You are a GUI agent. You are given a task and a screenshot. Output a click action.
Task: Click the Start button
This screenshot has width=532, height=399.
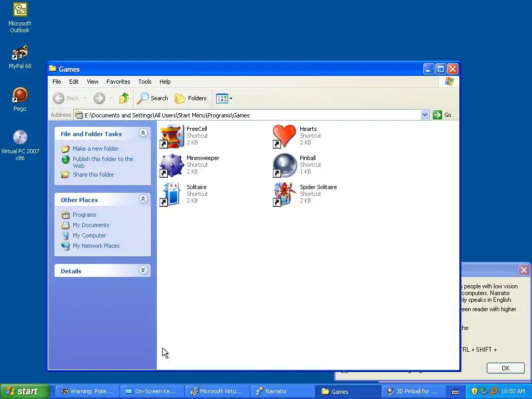coord(24,391)
